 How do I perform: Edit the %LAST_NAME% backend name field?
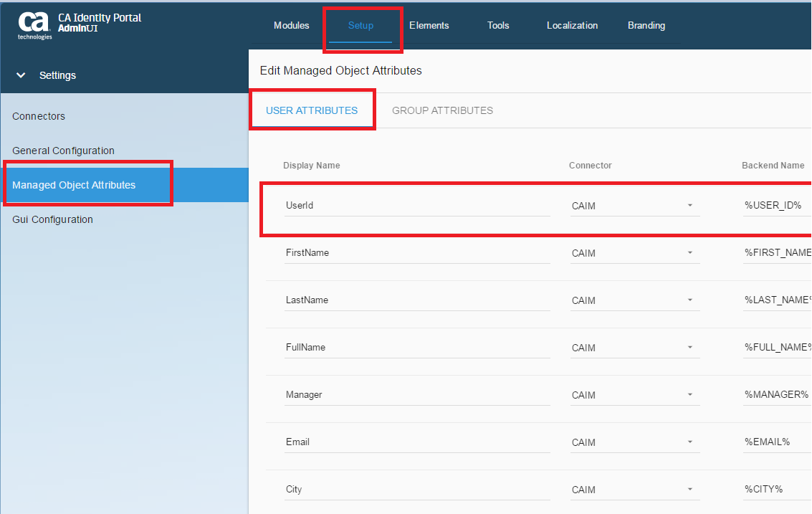coord(777,300)
